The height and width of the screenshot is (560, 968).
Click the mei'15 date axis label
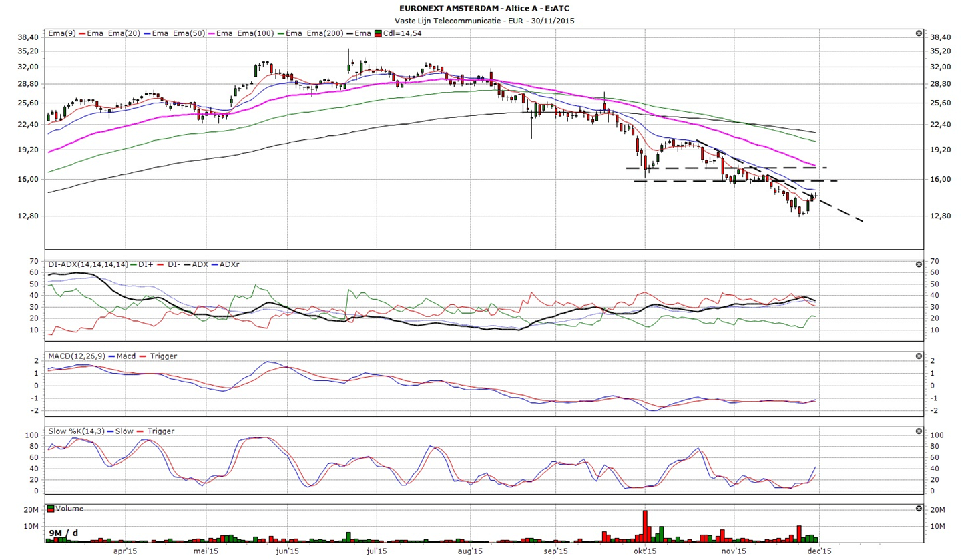[206, 552]
